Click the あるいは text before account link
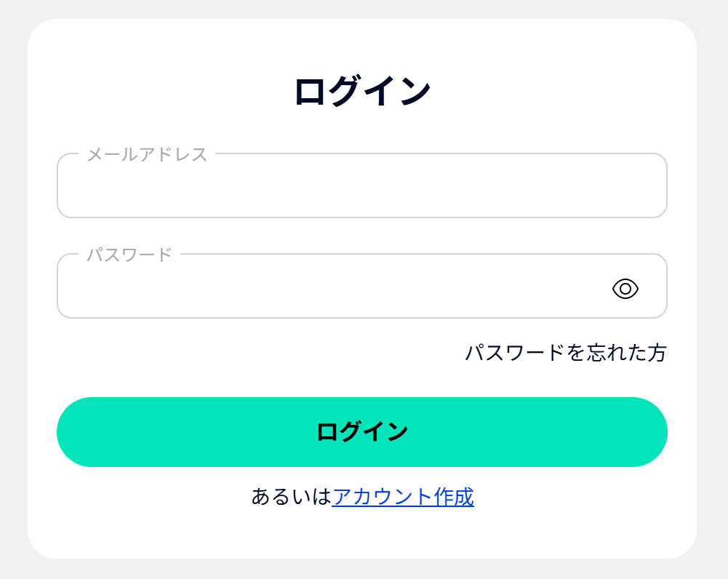Image resolution: width=728 pixels, height=579 pixels. click(291, 497)
